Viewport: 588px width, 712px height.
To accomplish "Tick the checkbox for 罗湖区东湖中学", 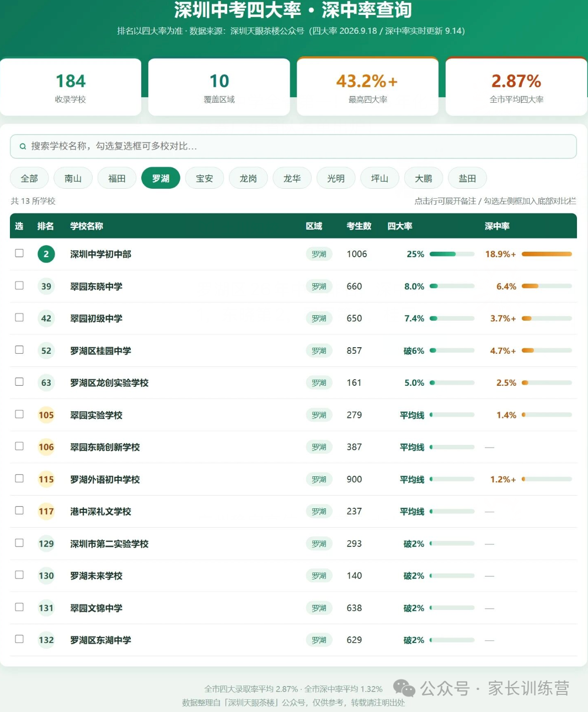I will coord(19,639).
